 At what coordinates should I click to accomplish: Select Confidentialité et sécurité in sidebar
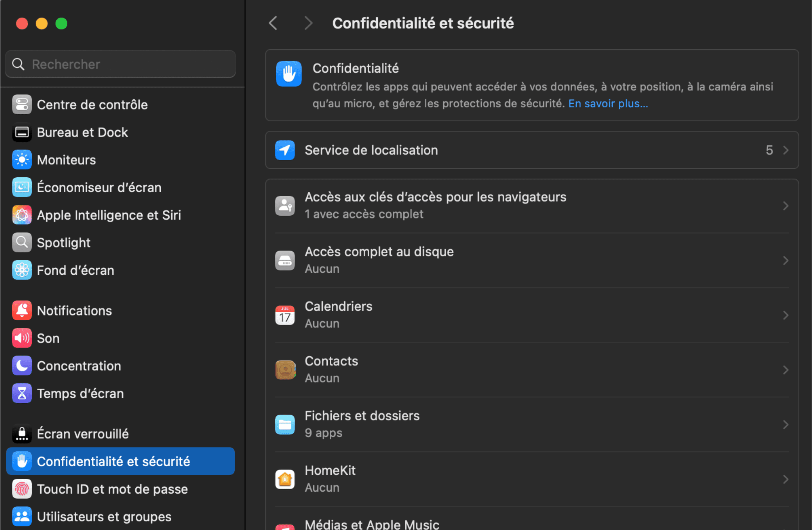114,461
